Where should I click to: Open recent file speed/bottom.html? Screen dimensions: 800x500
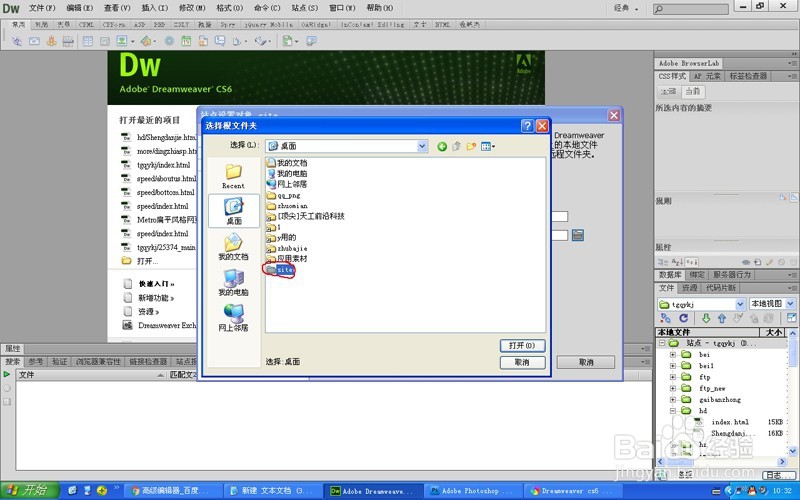pyautogui.click(x=165, y=192)
